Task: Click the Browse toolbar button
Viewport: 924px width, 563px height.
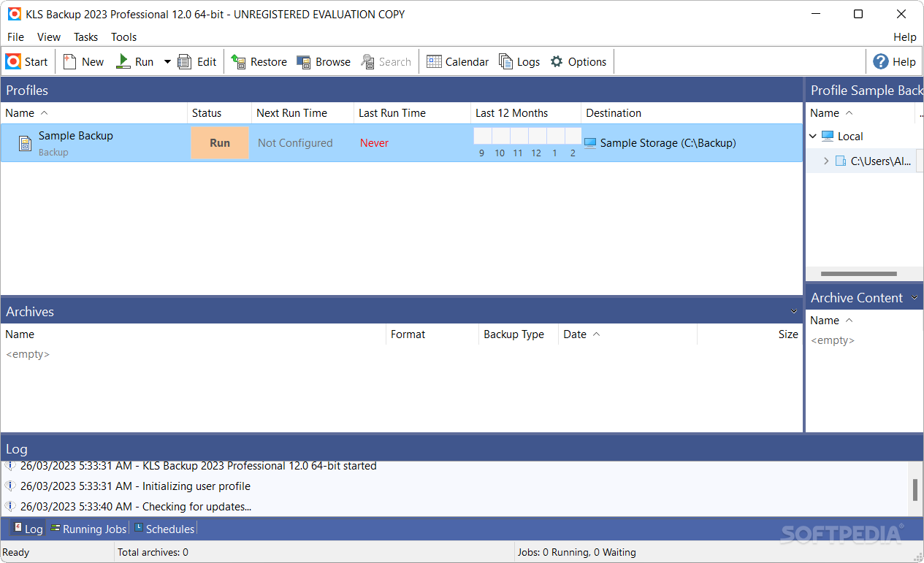Action: (x=324, y=62)
